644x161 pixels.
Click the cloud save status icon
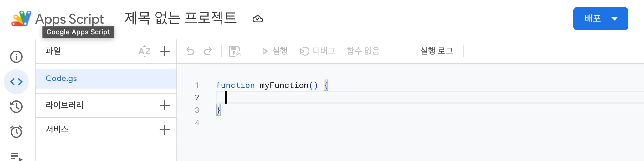[258, 19]
